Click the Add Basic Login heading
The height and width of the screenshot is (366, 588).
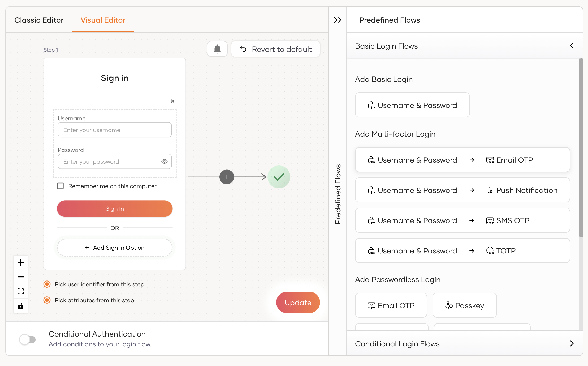pyautogui.click(x=384, y=79)
